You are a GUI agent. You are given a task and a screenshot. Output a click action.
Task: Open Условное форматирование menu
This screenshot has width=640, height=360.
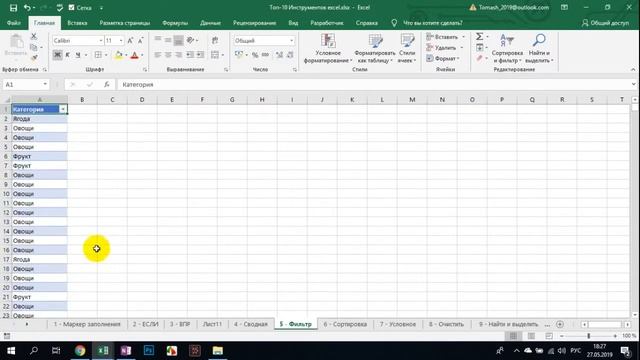tap(328, 48)
